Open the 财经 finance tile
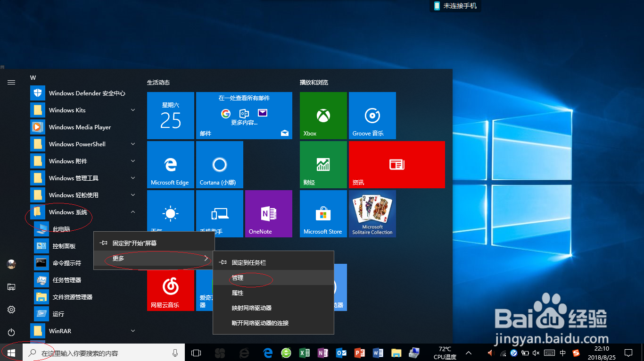The width and height of the screenshot is (644, 361). (x=323, y=165)
